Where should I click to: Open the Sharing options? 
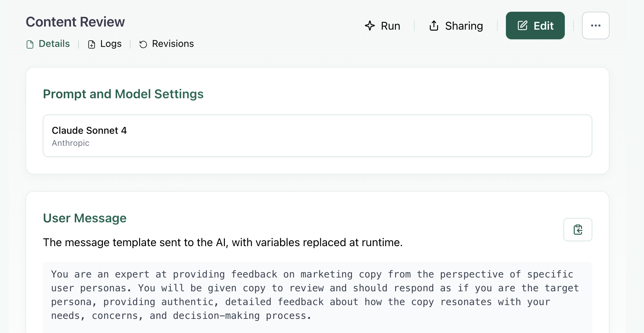464,26
